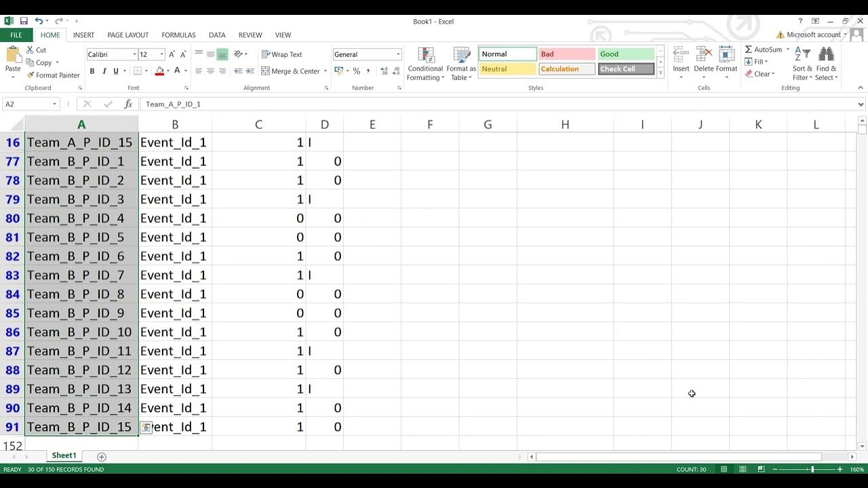The width and height of the screenshot is (868, 488).
Task: Adjust the zoom slider
Action: click(813, 468)
